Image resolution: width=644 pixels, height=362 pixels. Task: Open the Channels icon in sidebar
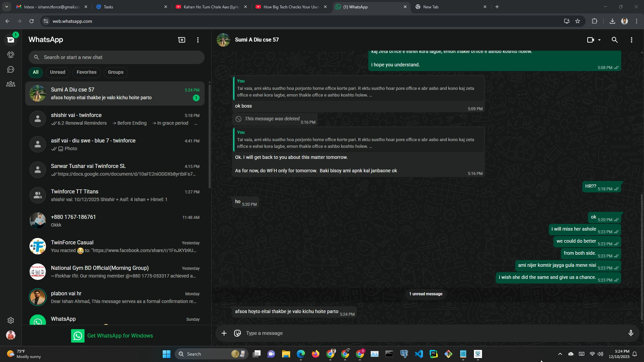point(11,69)
